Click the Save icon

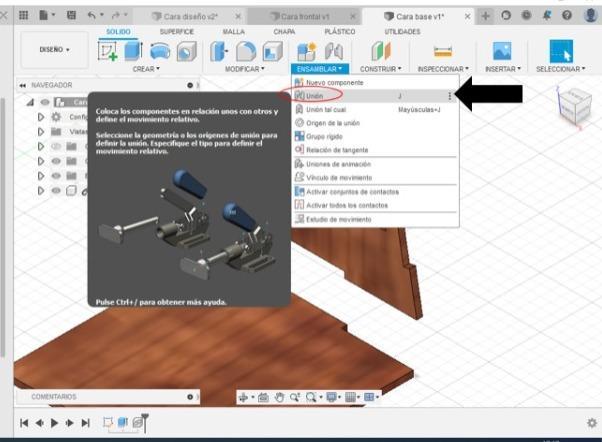pos(71,15)
